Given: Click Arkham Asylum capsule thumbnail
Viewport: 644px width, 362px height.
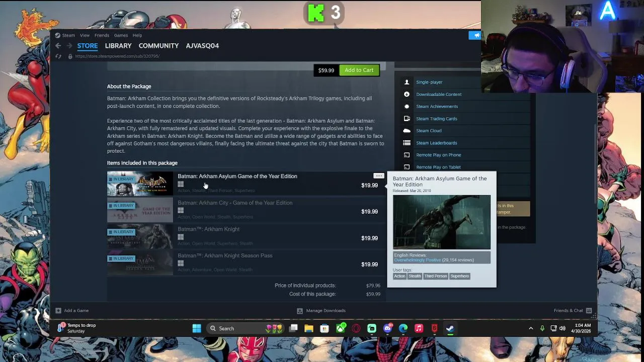Looking at the screenshot, I should [140, 184].
